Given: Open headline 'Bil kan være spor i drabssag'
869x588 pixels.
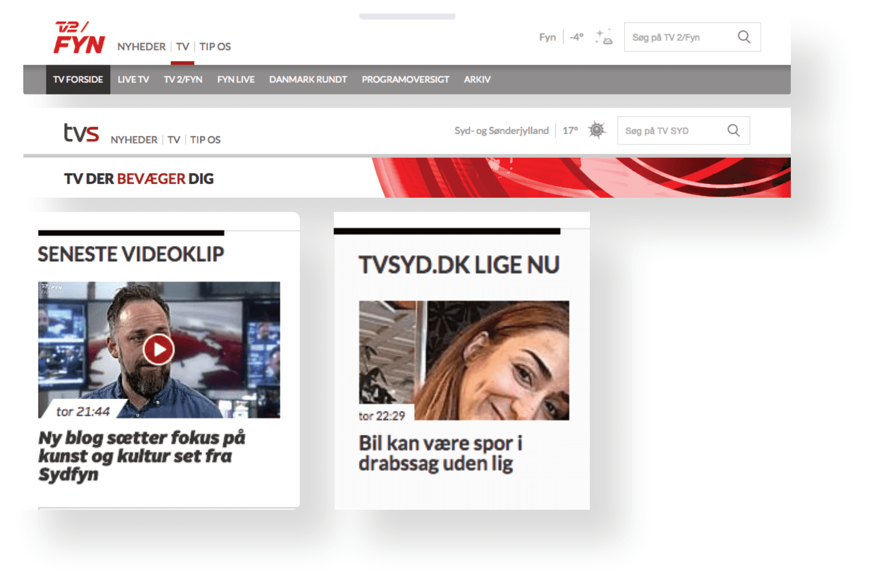Looking at the screenshot, I should [x=440, y=453].
